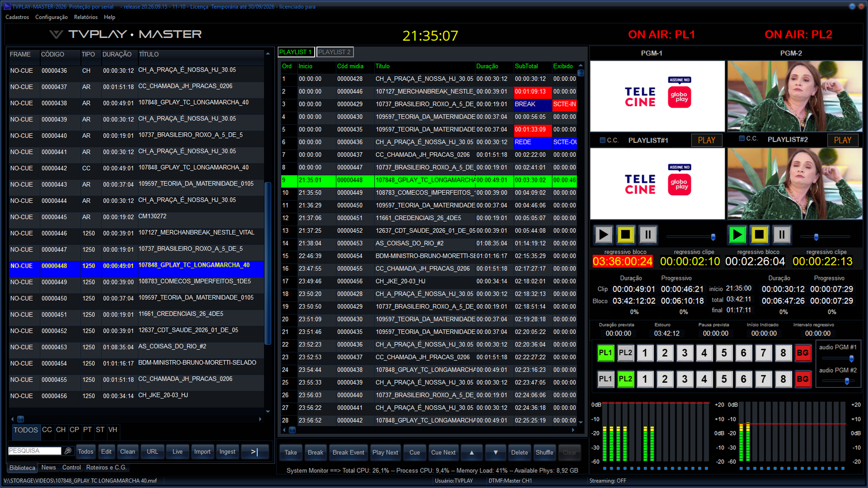Stop the PGM-2 player with yellow stop button
This screenshot has height=488, width=868.
[x=759, y=234]
